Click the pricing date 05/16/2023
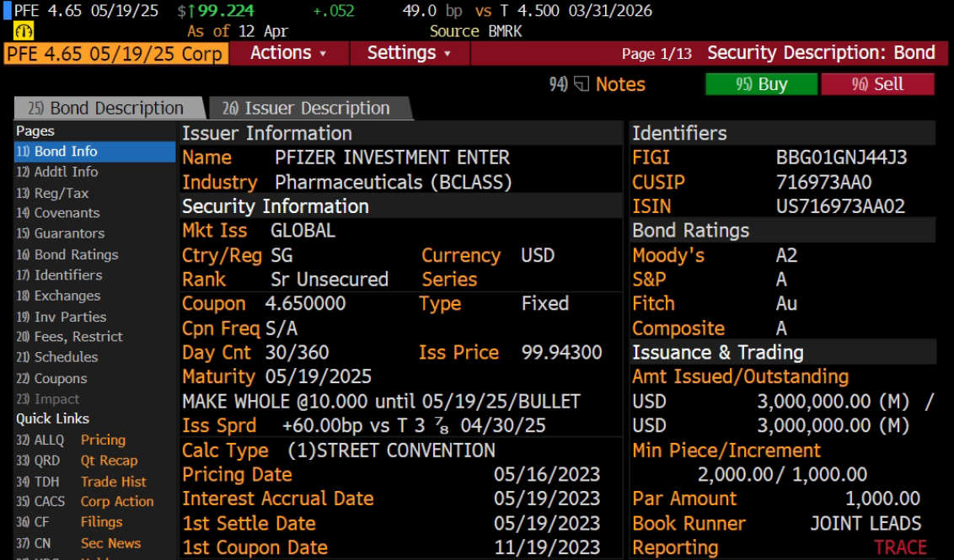The width and height of the screenshot is (954, 560). click(x=547, y=474)
